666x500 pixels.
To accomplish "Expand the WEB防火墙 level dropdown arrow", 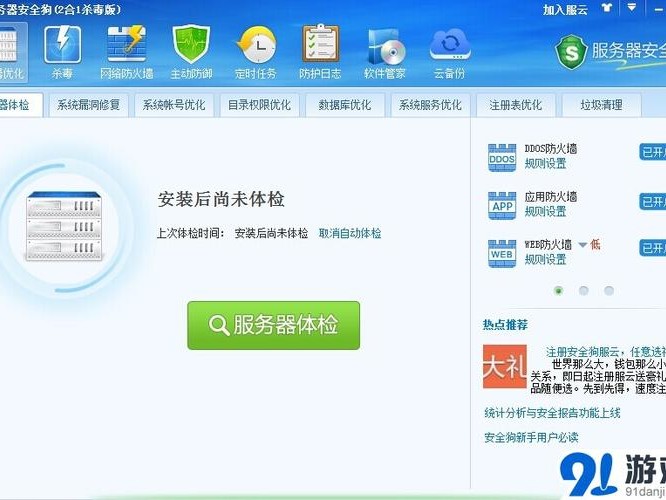I will tap(583, 245).
